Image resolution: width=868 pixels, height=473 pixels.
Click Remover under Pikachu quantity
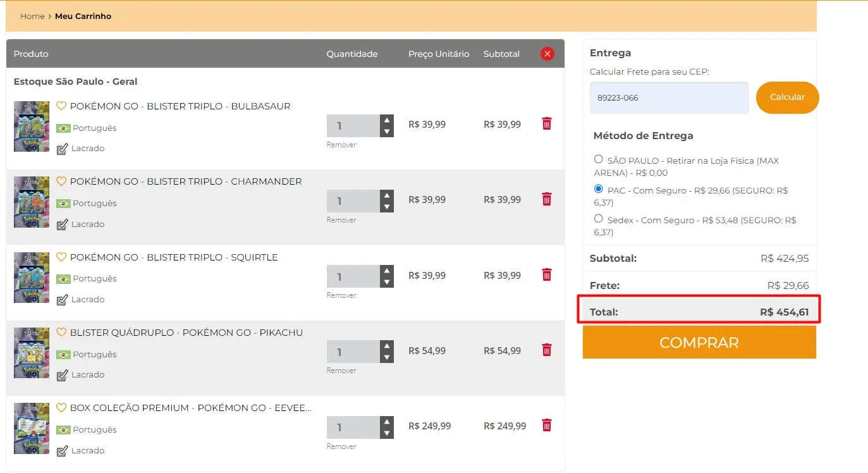(x=341, y=371)
